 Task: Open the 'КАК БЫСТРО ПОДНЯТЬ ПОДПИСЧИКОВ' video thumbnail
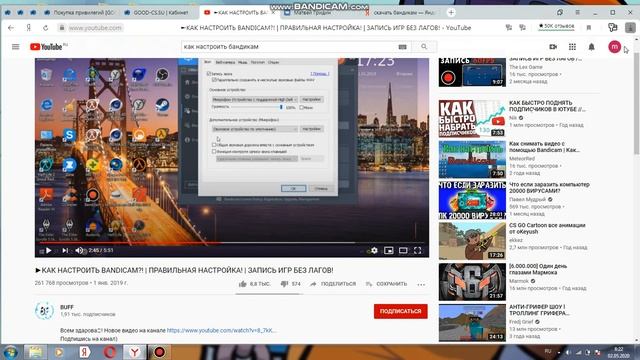472,119
